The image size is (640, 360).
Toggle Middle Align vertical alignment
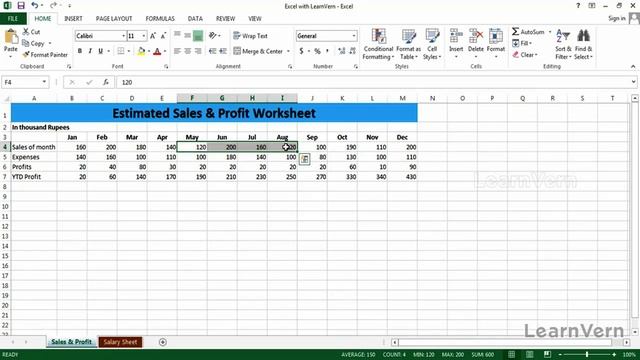coord(187,36)
